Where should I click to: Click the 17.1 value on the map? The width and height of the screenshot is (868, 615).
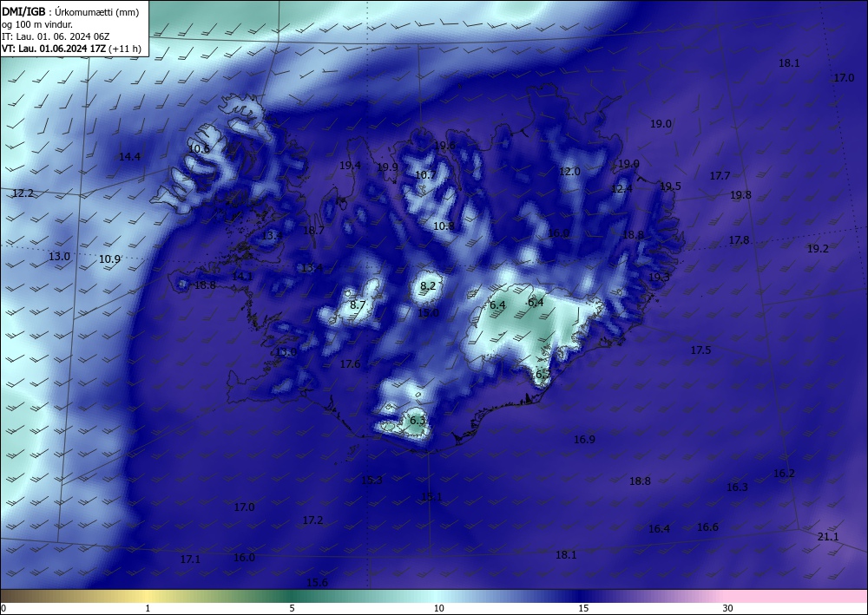click(190, 559)
